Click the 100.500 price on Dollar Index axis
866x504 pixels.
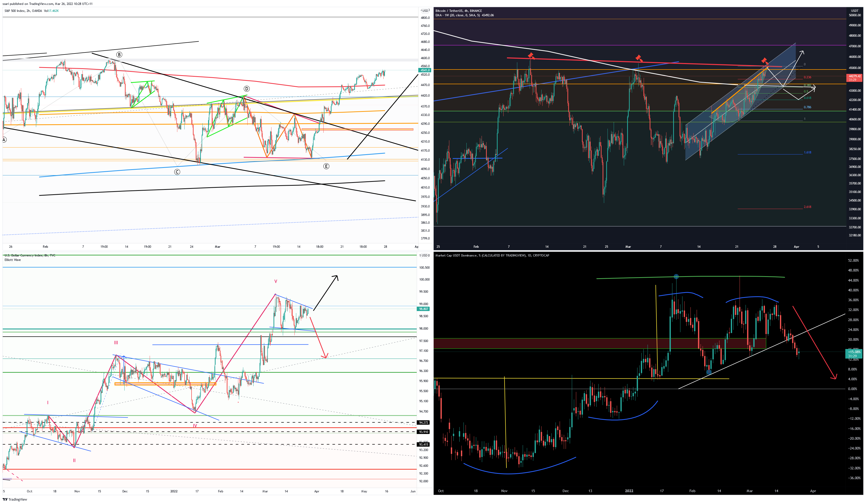[x=424, y=267]
